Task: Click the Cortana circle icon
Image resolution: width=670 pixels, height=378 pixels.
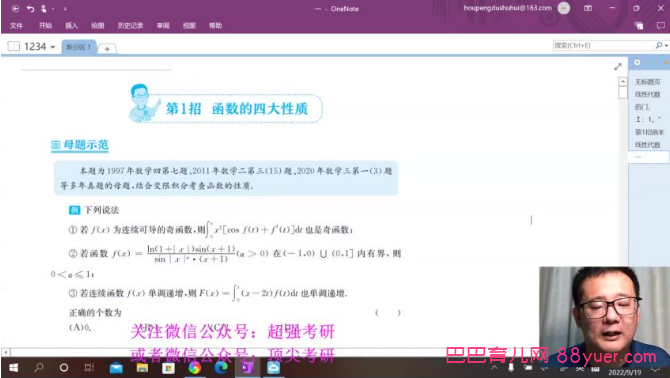Action: [64, 368]
